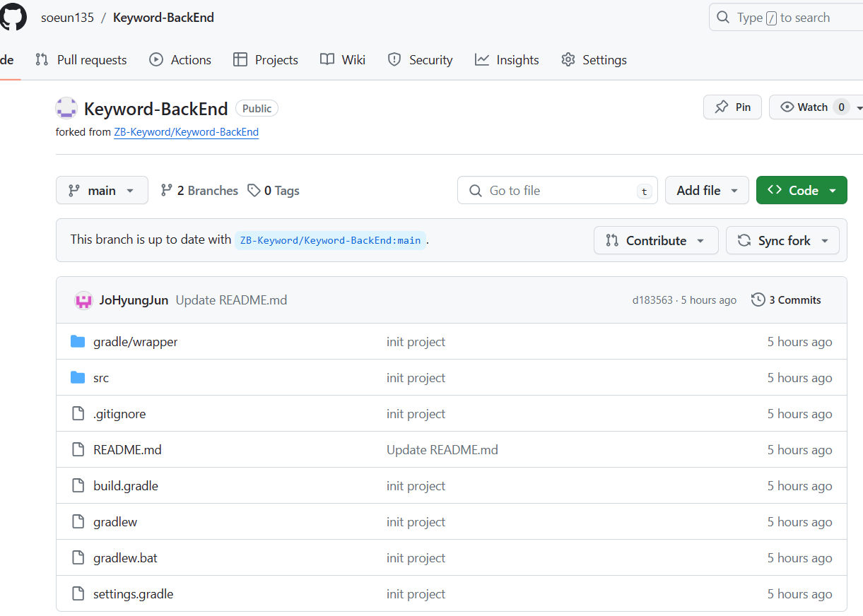Open the green Code dropdown
863x616 pixels.
802,190
